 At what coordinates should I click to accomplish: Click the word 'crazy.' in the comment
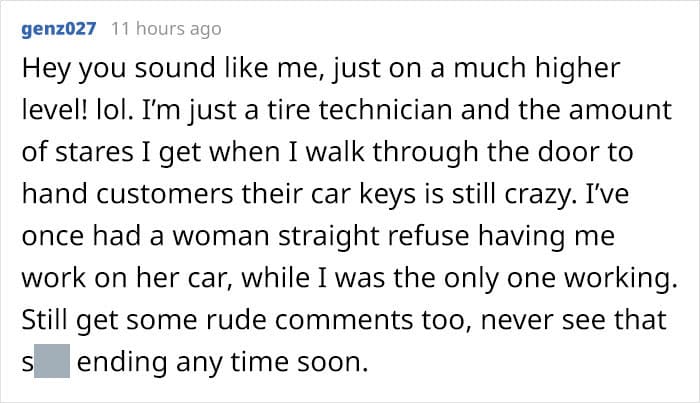pyautogui.click(x=539, y=196)
